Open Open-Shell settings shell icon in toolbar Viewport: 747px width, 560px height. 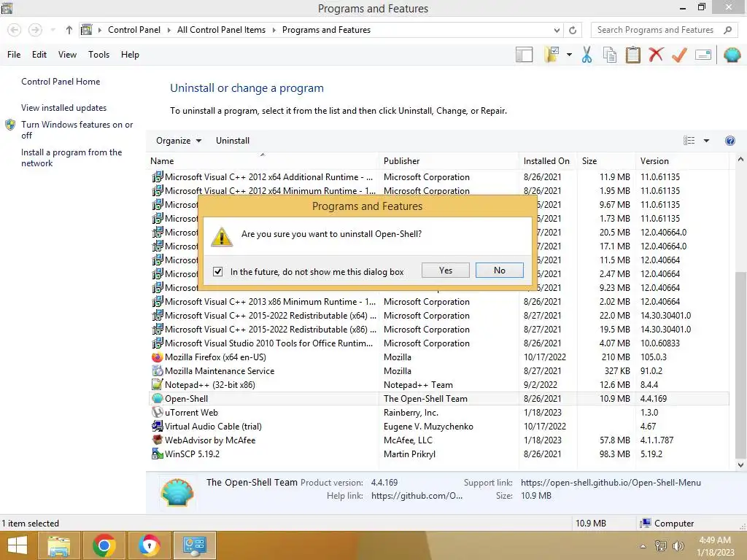click(x=732, y=55)
